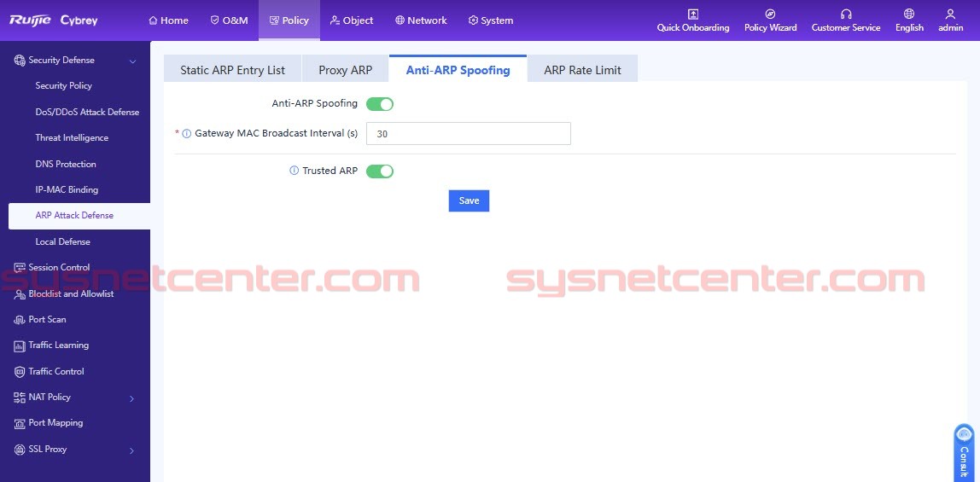Click the Object menu icon
Image resolution: width=980 pixels, height=482 pixels.
[335, 20]
